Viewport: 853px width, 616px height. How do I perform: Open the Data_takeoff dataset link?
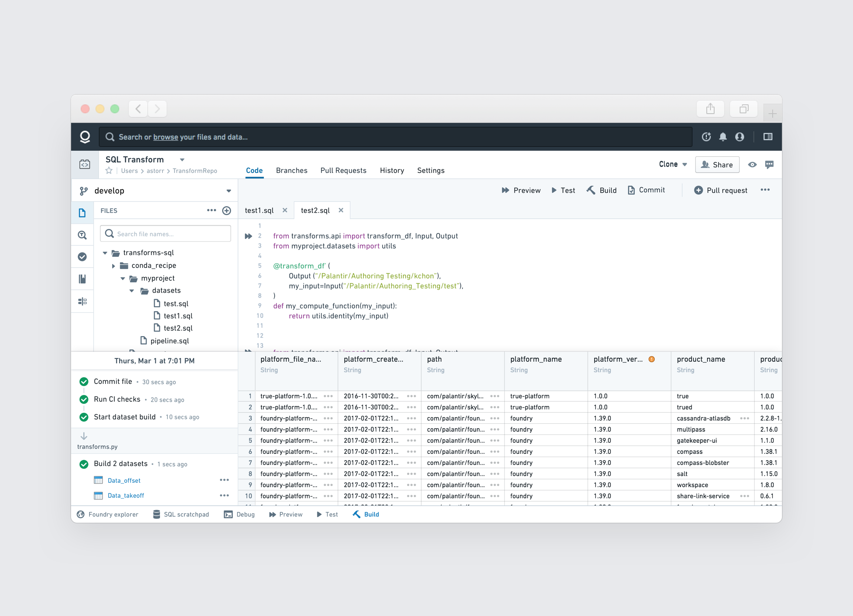click(126, 496)
